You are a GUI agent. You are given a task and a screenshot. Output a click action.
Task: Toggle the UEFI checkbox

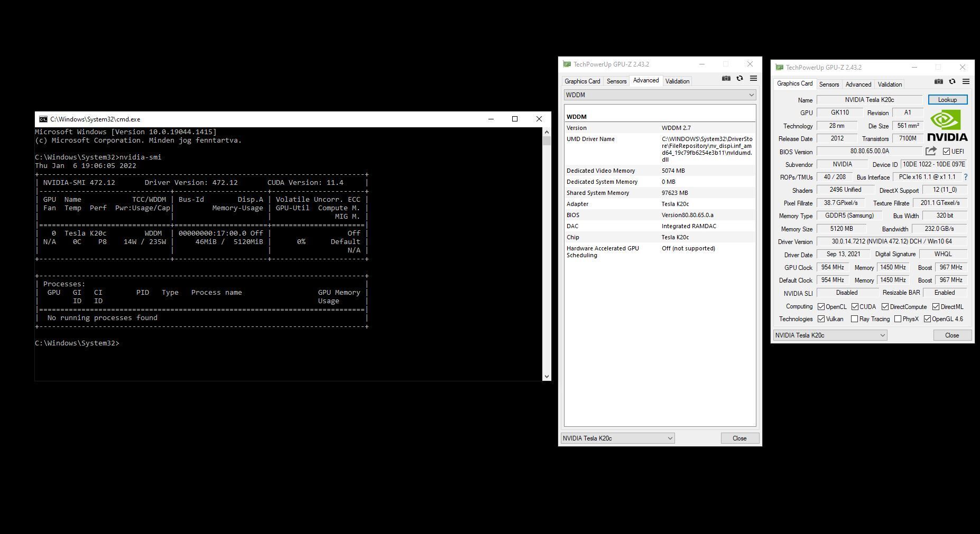point(947,152)
